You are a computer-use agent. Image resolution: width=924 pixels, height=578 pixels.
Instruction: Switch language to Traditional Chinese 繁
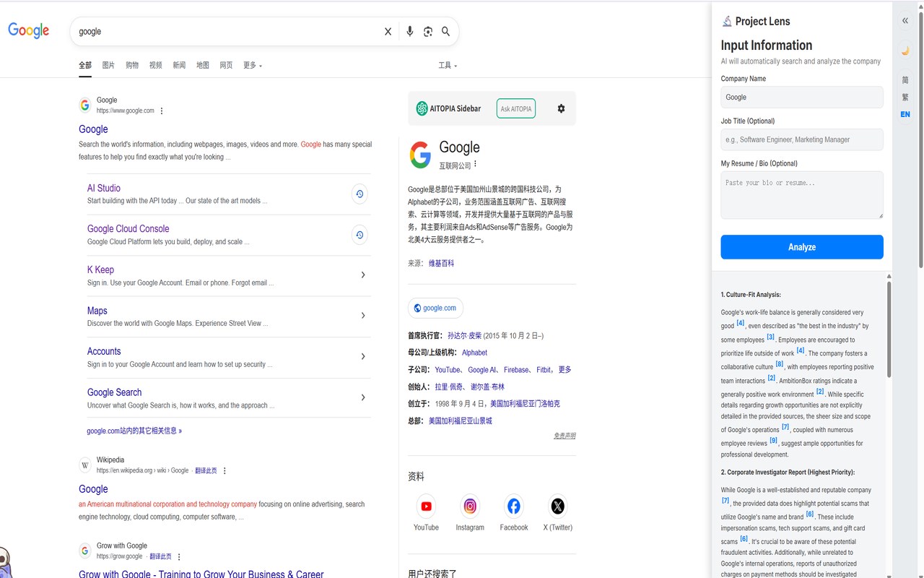905,97
